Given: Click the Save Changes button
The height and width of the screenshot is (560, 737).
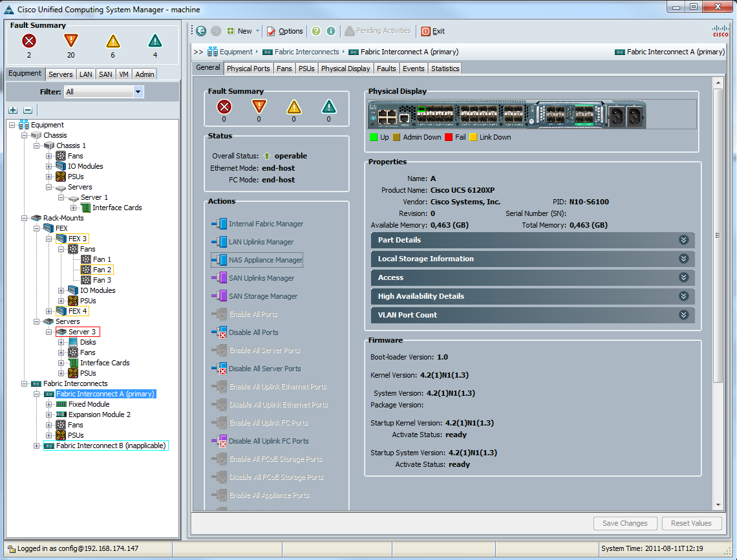Looking at the screenshot, I should pyautogui.click(x=625, y=523).
